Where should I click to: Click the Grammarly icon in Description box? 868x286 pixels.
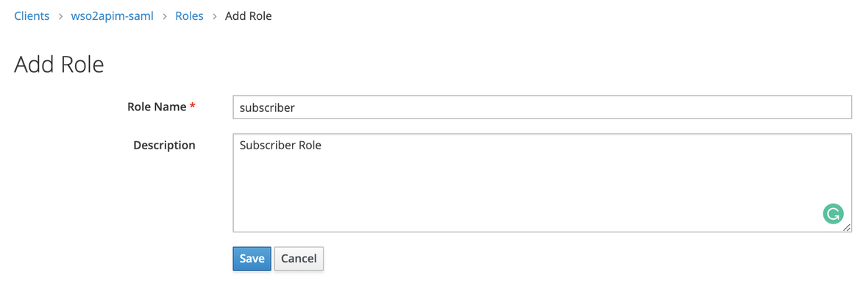point(833,213)
